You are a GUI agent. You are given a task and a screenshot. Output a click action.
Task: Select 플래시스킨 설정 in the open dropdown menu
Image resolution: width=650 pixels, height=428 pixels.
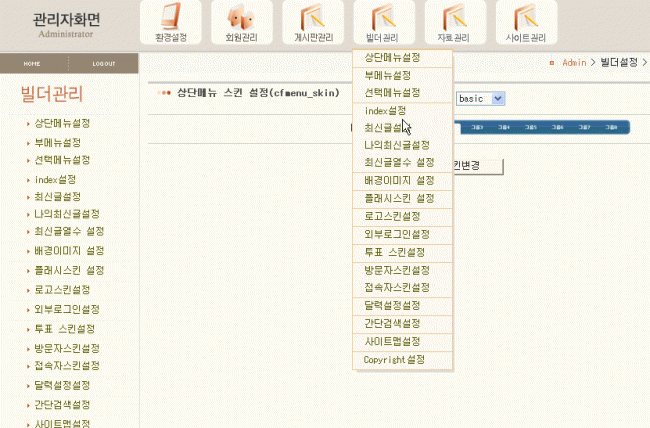pyautogui.click(x=399, y=199)
